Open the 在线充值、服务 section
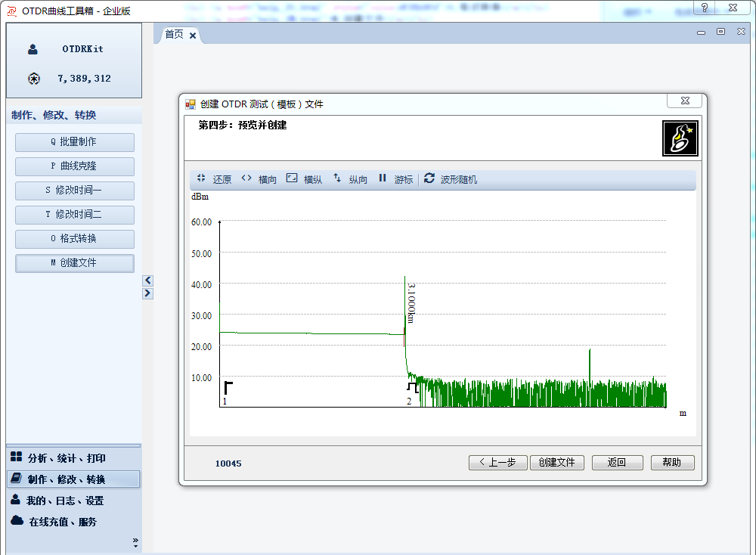Viewport: 756px width, 555px height. point(62,522)
